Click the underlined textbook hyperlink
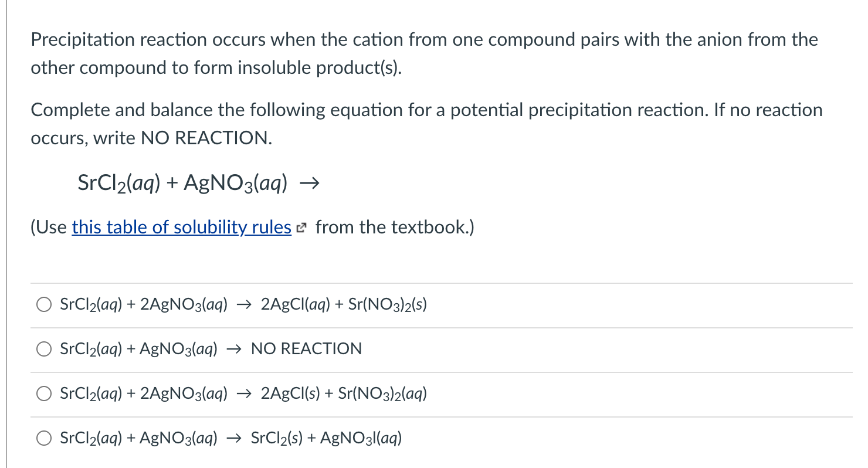The width and height of the screenshot is (868, 468). 181,228
